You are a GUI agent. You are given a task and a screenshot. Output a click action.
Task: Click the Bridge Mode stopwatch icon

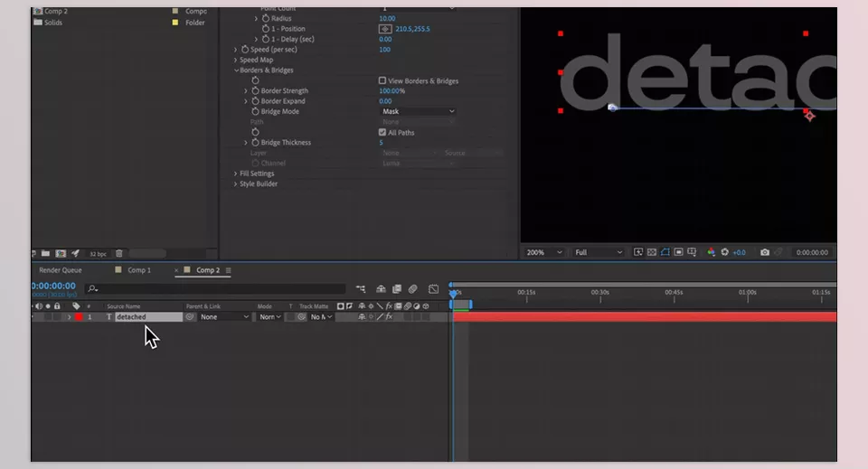point(255,111)
